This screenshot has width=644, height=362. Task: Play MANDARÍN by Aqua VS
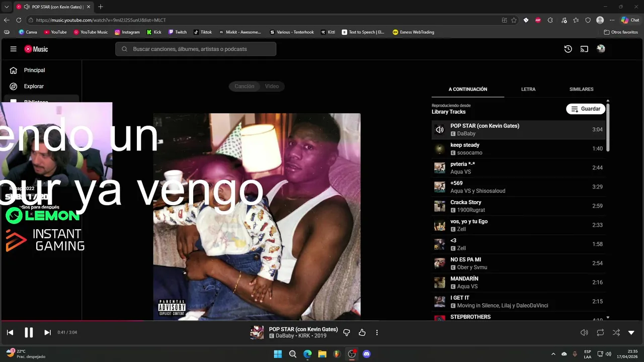(518, 283)
